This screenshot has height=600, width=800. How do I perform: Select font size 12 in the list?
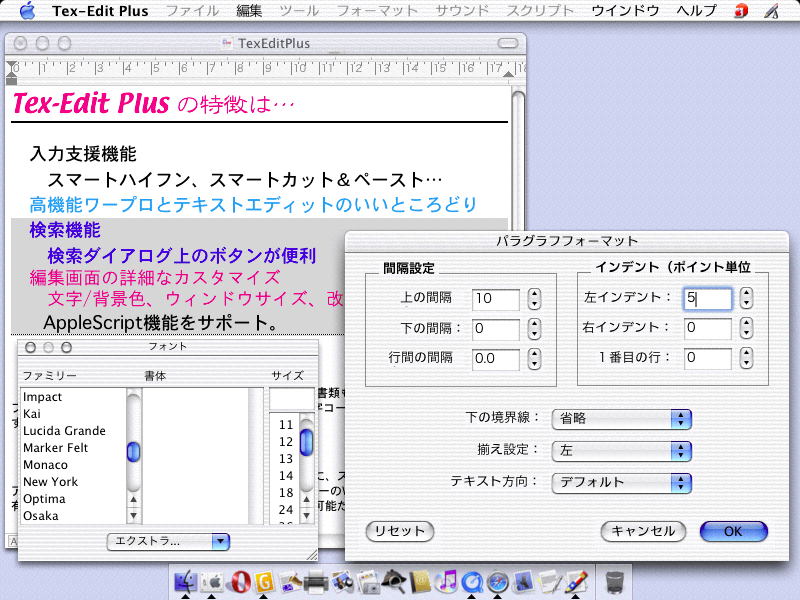pyautogui.click(x=286, y=442)
